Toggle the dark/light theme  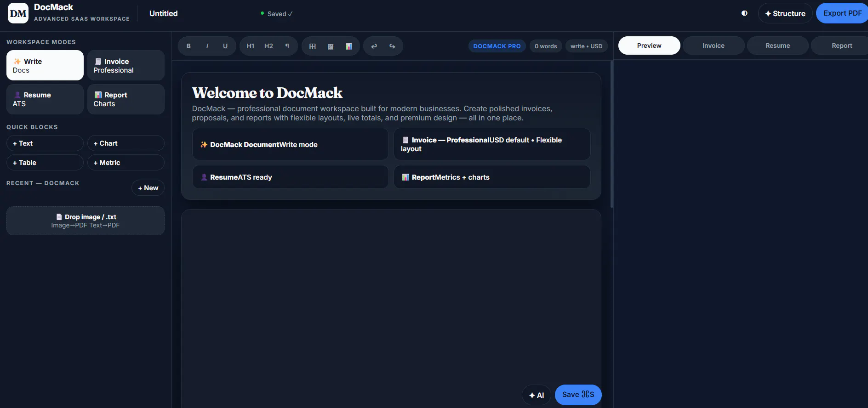coord(744,13)
